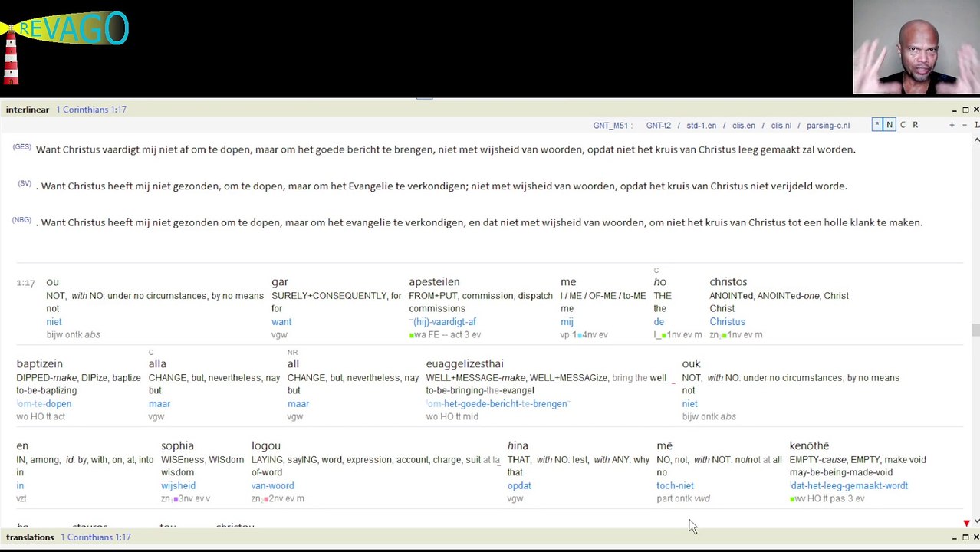Image resolution: width=980 pixels, height=552 pixels.
Task: Click the Greek word kenōthē
Action: coord(809,446)
